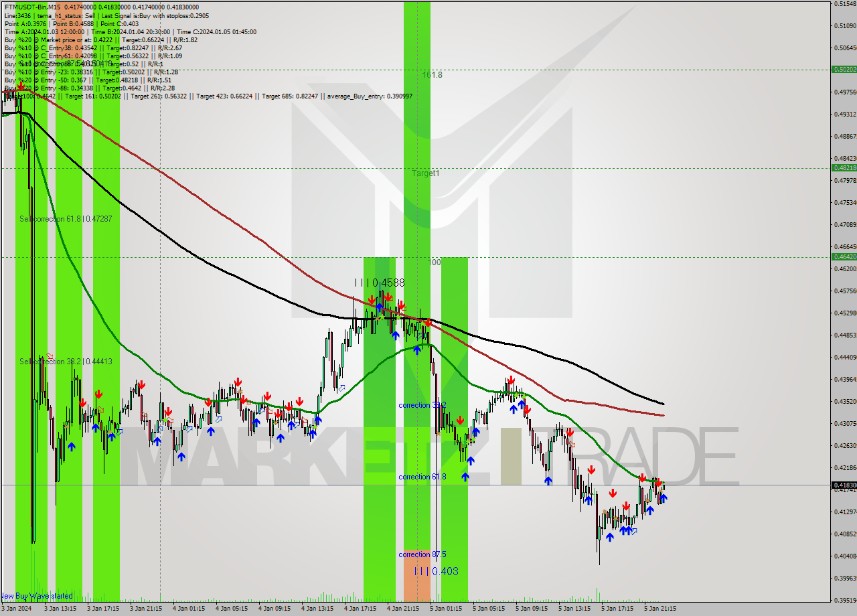Click the 0.49312 price axis label

pos(845,114)
